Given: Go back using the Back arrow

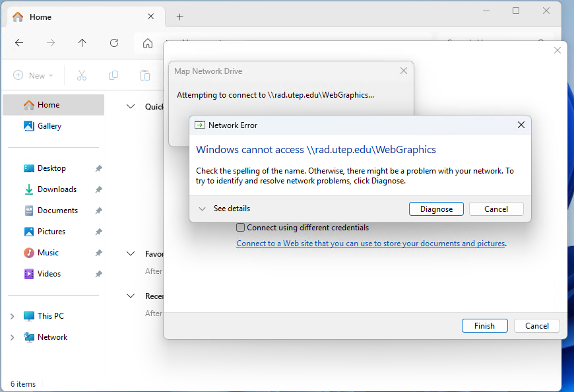Looking at the screenshot, I should (19, 43).
